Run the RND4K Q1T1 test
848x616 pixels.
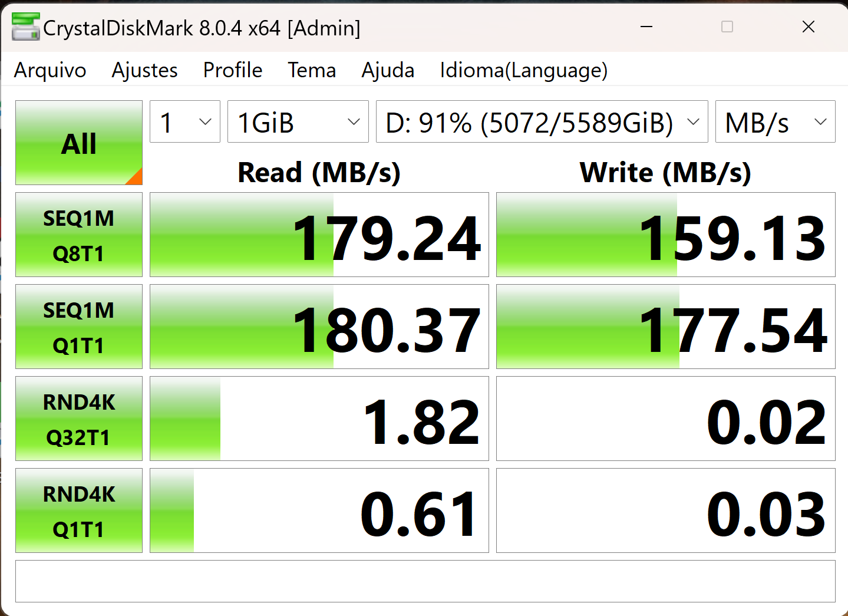coord(79,510)
